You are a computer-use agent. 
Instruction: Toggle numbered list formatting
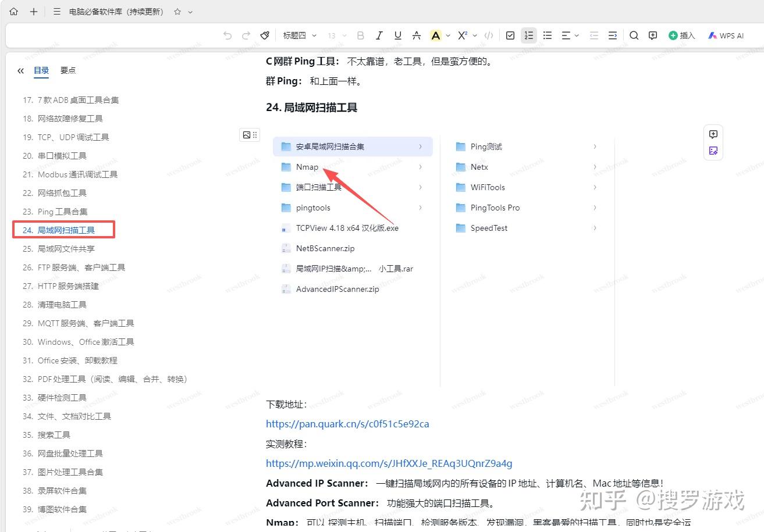[529, 35]
